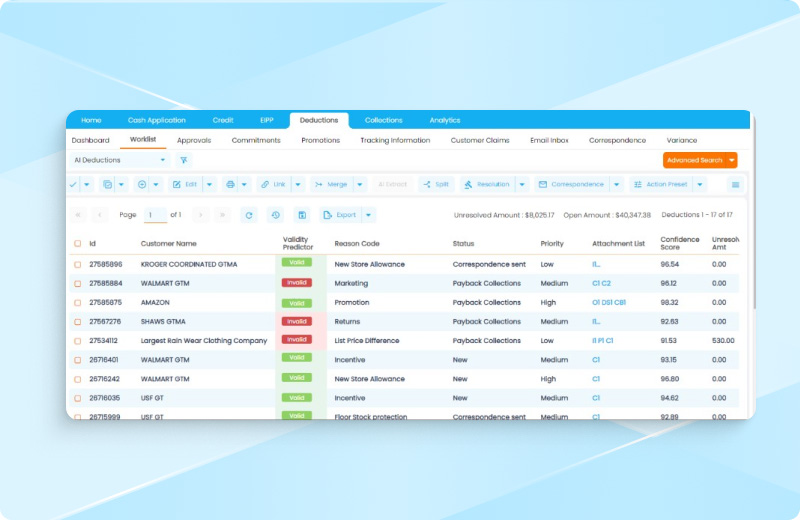The height and width of the screenshot is (520, 800).
Task: Open the Home tab
Action: (x=91, y=120)
